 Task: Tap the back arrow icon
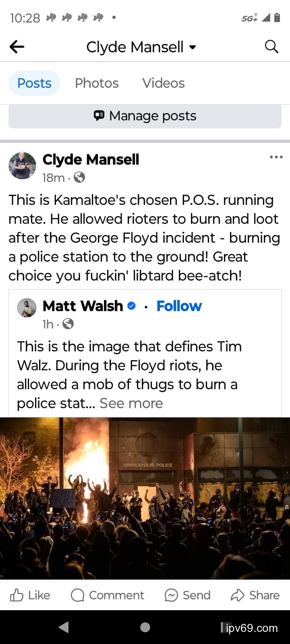(x=17, y=47)
